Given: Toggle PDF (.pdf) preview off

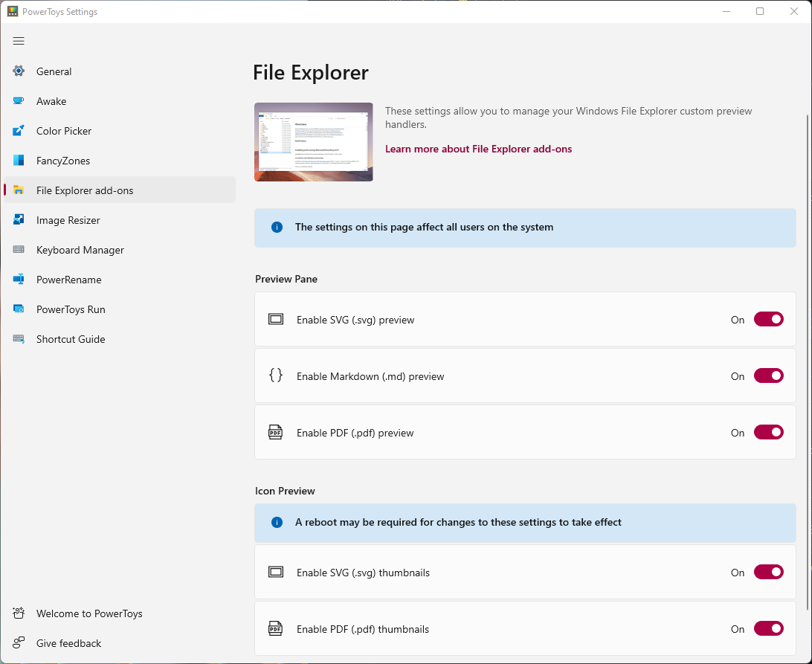Looking at the screenshot, I should point(769,432).
